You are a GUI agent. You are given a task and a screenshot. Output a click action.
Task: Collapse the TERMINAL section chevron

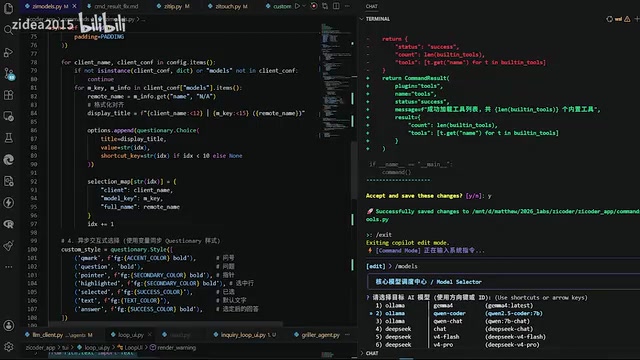pos(362,19)
